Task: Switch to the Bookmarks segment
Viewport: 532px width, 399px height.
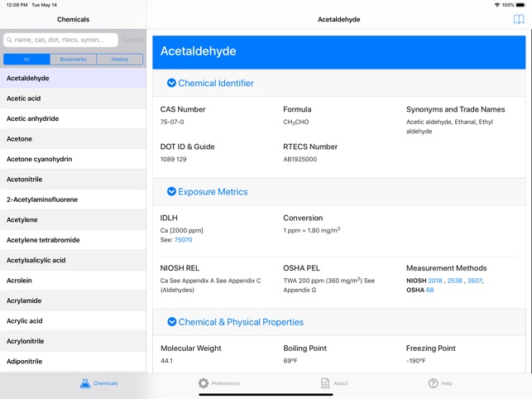Action: [73, 60]
